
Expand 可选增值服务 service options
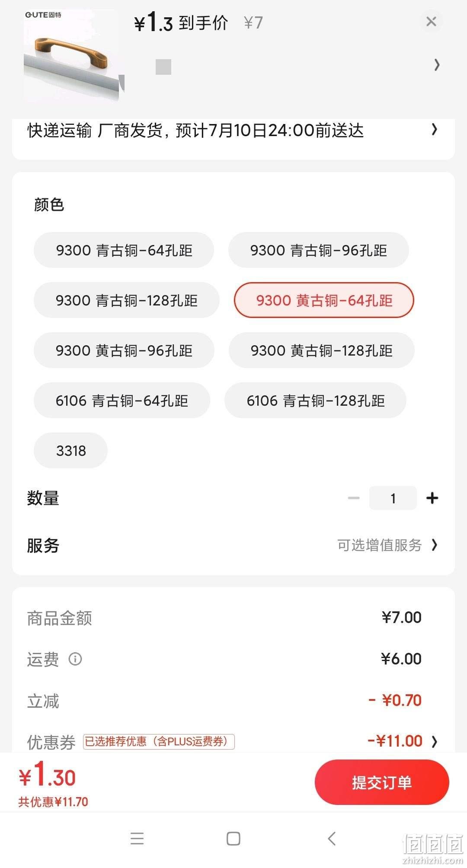388,545
